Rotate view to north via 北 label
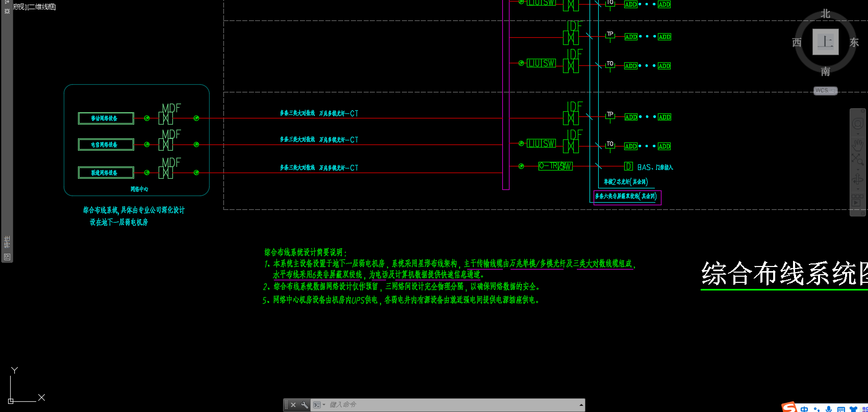868x412 pixels. pyautogui.click(x=825, y=14)
